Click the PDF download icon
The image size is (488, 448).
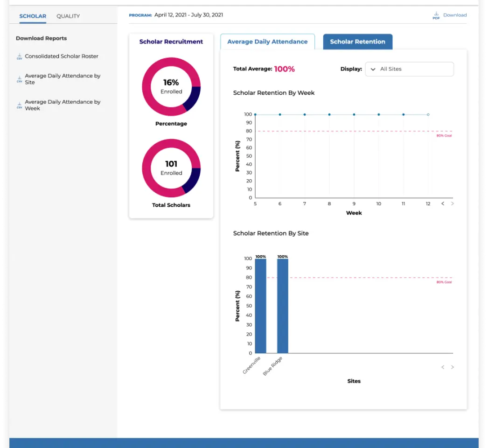[x=436, y=15]
